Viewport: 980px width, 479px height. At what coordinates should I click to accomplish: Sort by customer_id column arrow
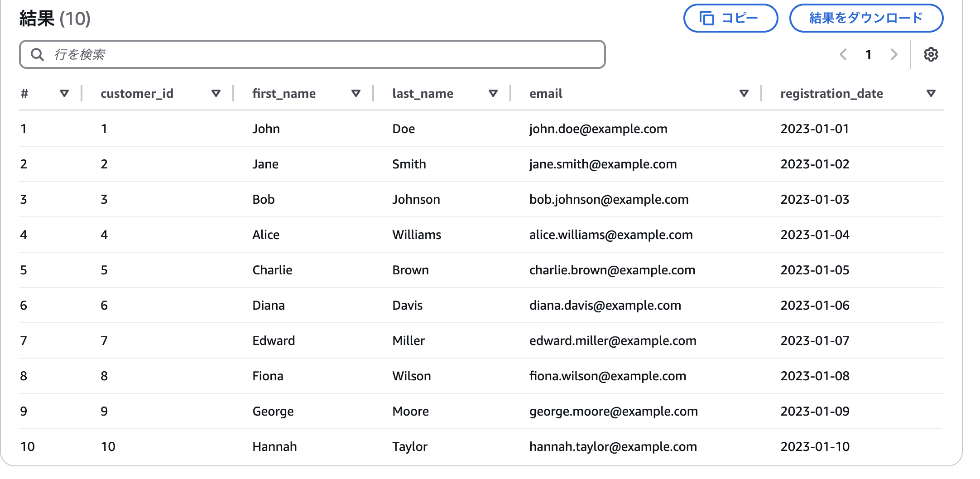(216, 93)
